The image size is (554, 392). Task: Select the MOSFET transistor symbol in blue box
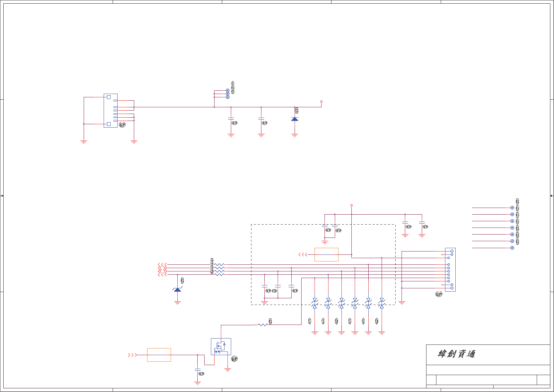point(221,346)
